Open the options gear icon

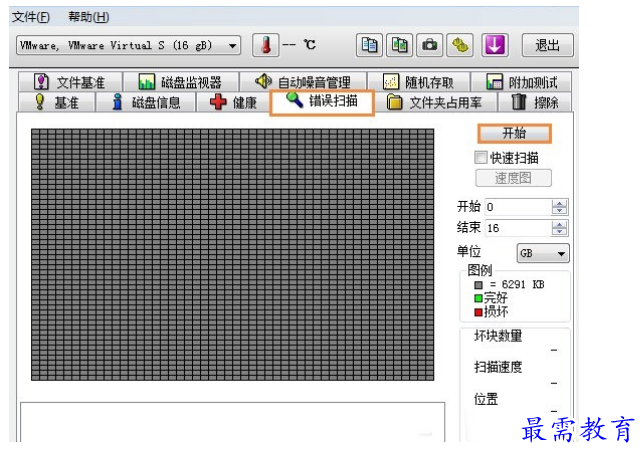tap(460, 45)
